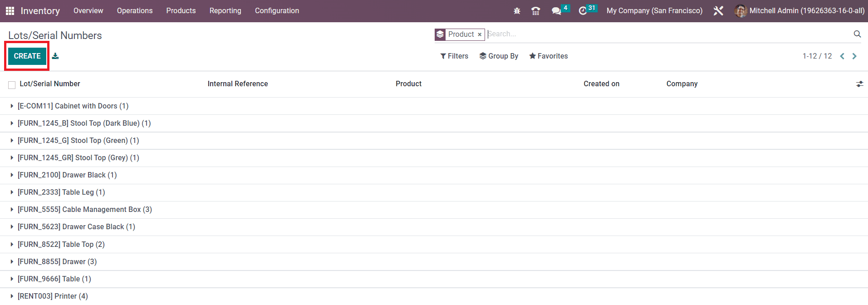Open the Operations menu
Image resolution: width=868 pixels, height=305 pixels.
[135, 11]
